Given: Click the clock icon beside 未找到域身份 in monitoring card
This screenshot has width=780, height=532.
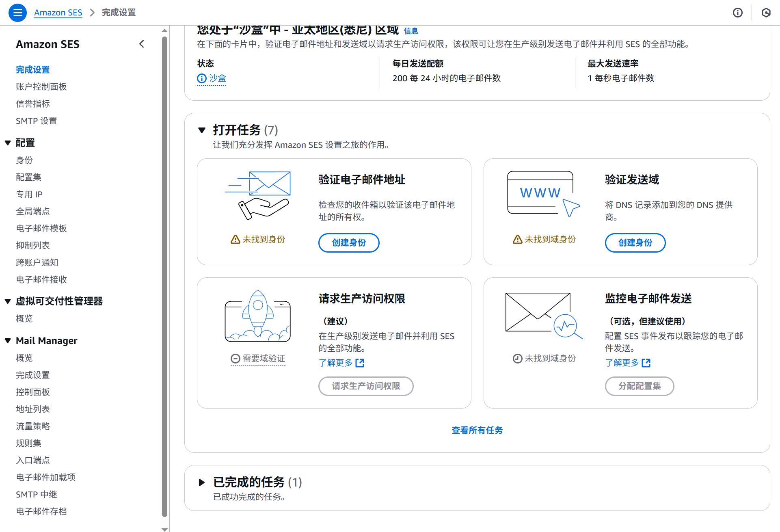Looking at the screenshot, I should pos(517,359).
